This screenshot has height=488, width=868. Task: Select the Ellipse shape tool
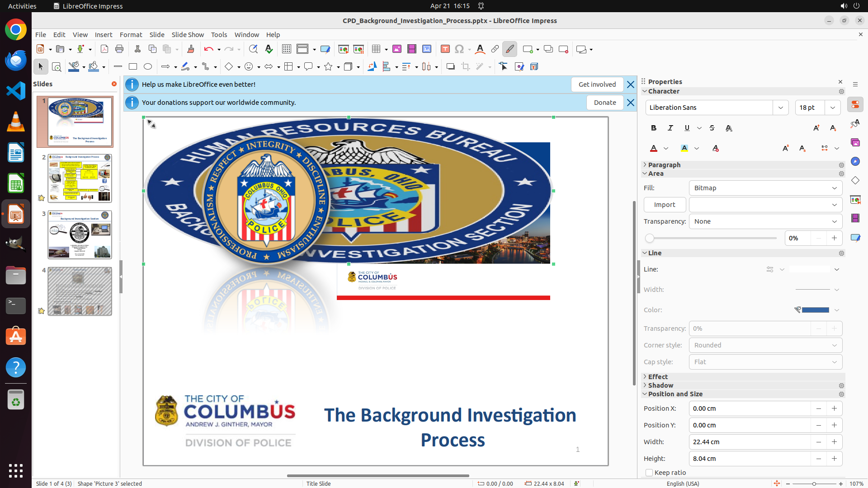[x=148, y=67]
